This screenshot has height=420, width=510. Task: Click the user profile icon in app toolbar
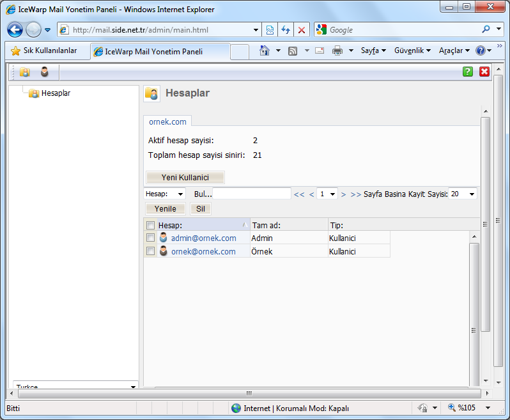[45, 72]
